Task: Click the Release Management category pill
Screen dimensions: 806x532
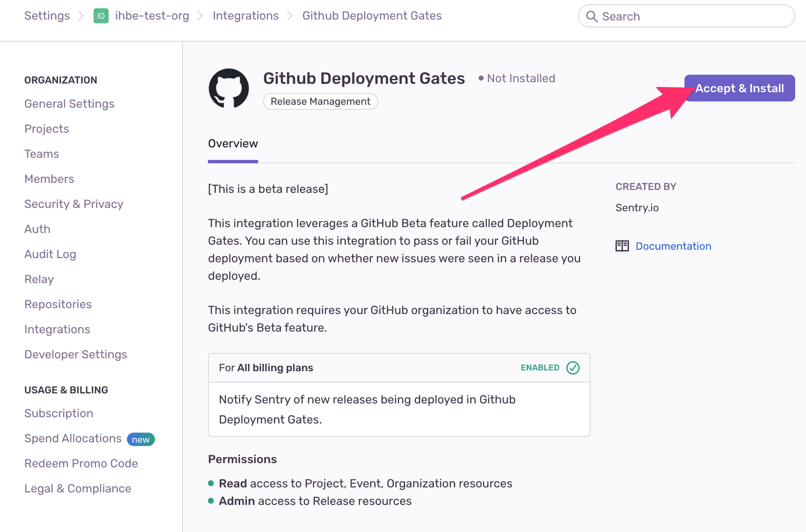Action: pyautogui.click(x=320, y=101)
